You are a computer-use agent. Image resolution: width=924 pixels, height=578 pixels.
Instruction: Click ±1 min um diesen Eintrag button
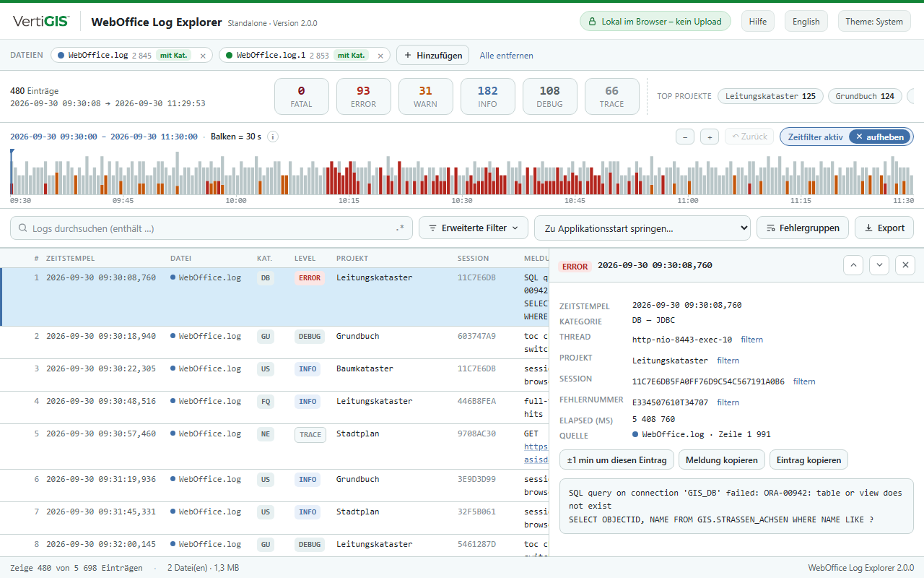617,460
